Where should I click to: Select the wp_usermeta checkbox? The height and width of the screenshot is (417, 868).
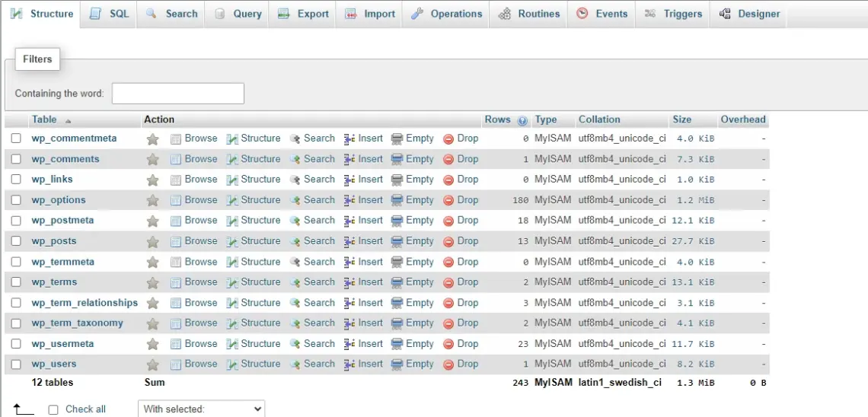point(16,343)
